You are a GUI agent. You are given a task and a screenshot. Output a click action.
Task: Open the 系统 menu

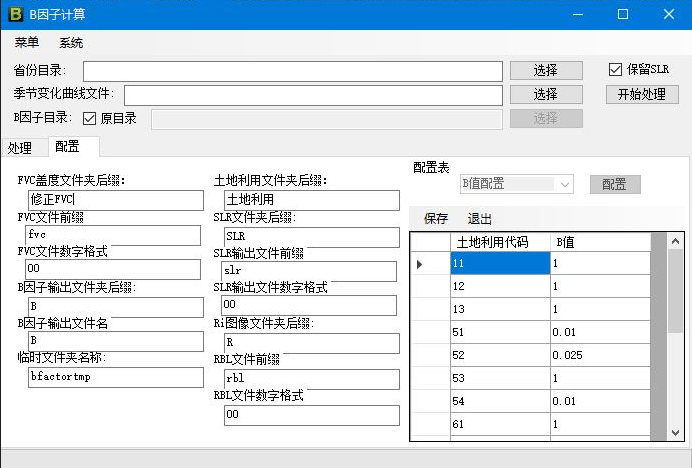click(x=71, y=42)
